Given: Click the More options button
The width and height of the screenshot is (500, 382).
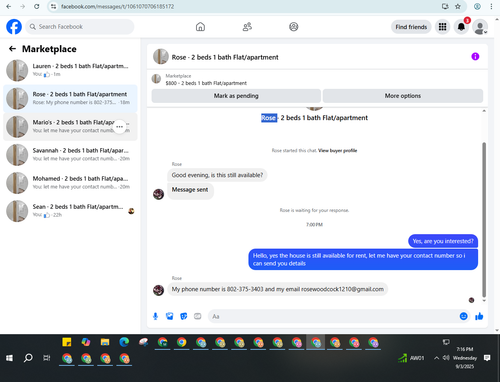Looking at the screenshot, I should tap(403, 96).
